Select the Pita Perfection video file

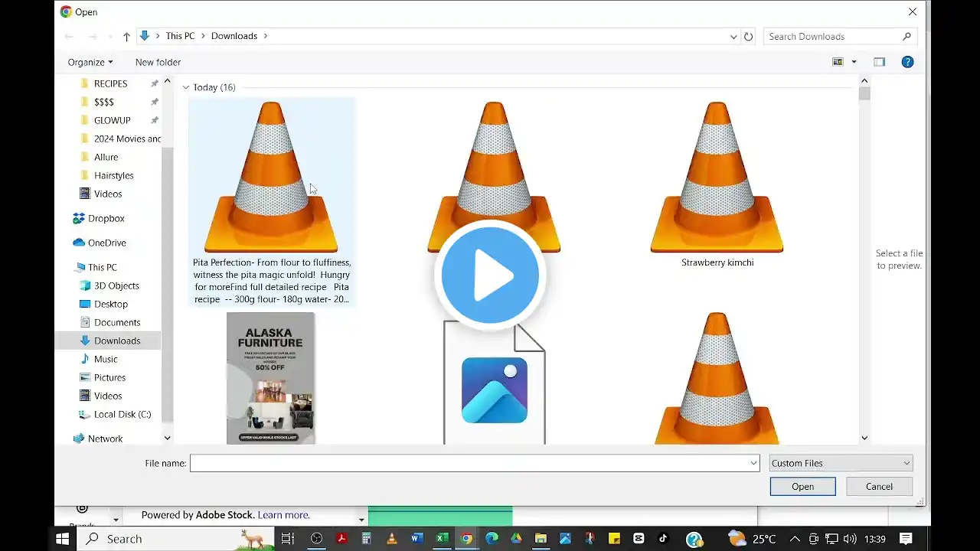pyautogui.click(x=271, y=202)
